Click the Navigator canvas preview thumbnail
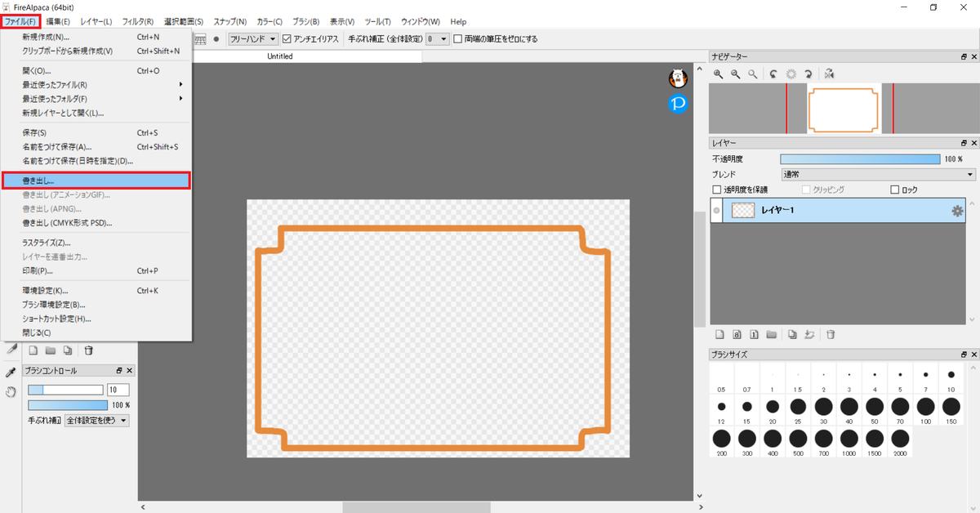The height and width of the screenshot is (513, 980). [843, 108]
